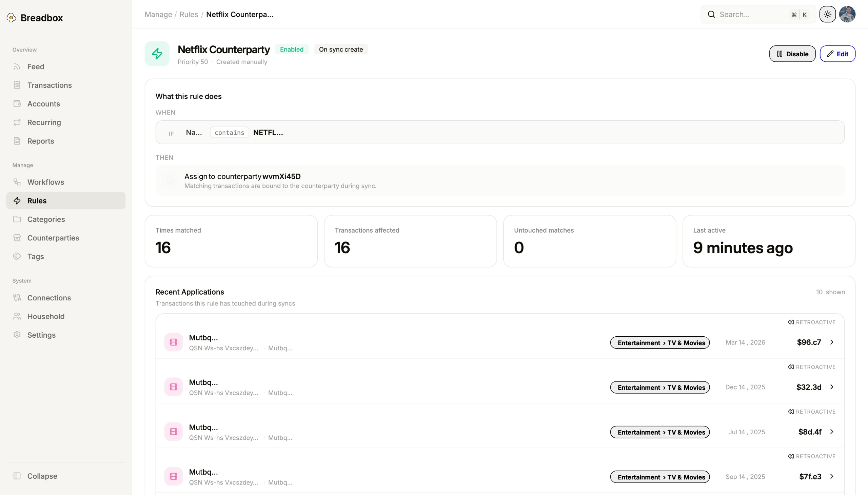The height and width of the screenshot is (495, 868).
Task: Click the $96.c7 amount
Action: point(809,342)
